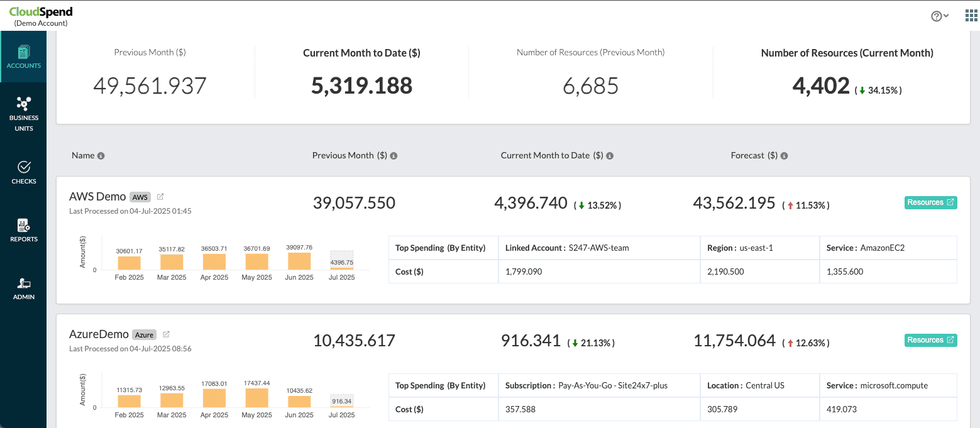Click Azure forecast value 11,754.064
Viewport: 980px width, 428px height.
click(x=734, y=341)
